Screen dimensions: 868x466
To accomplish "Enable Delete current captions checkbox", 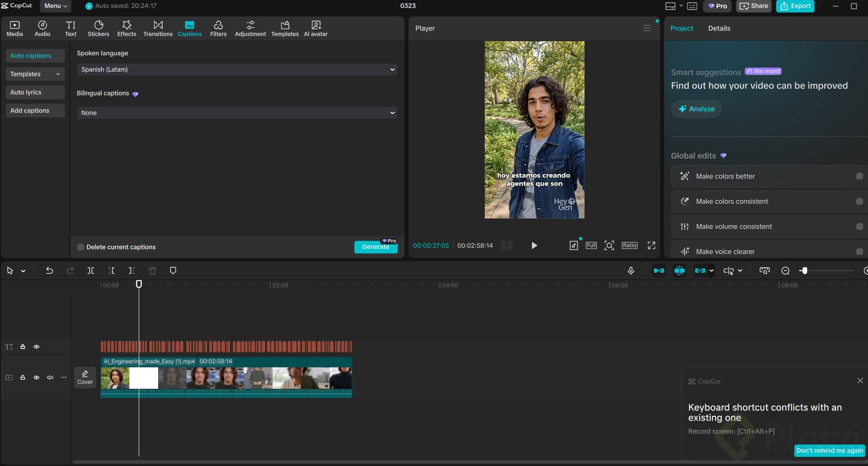I will pos(80,247).
